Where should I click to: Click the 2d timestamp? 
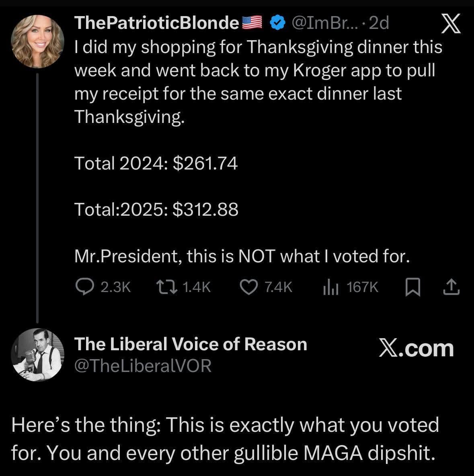(379, 24)
